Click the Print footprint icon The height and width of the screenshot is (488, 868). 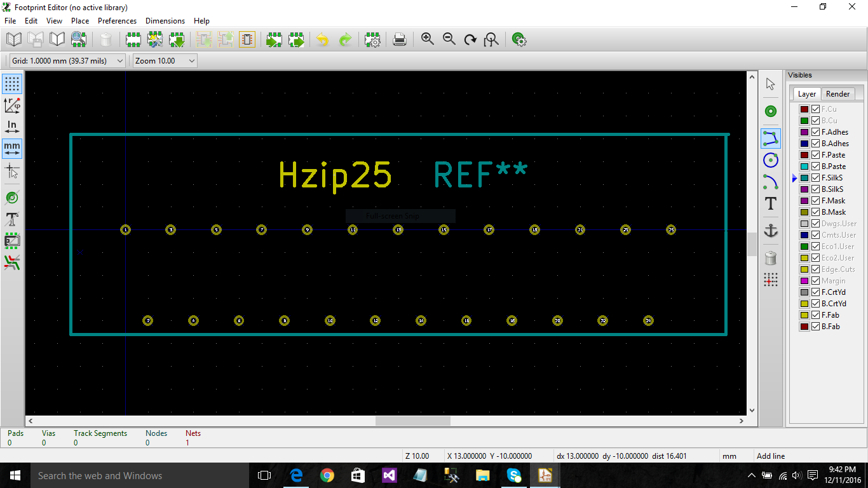coord(400,40)
